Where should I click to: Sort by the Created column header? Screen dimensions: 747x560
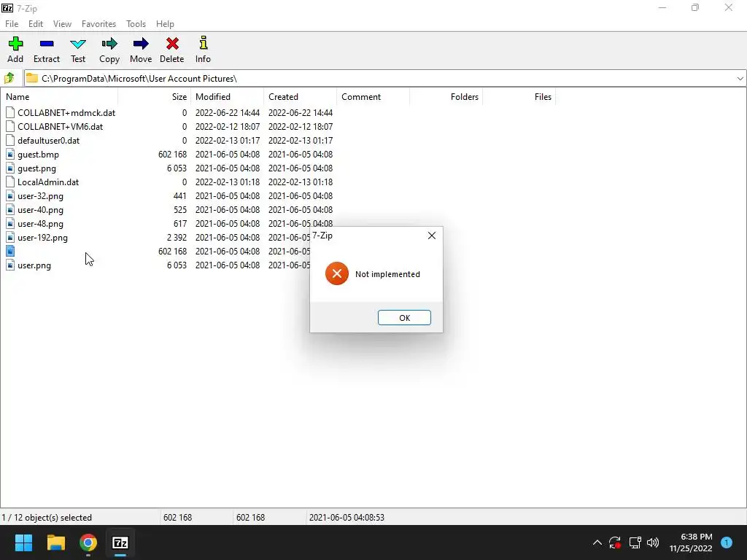(x=300, y=97)
